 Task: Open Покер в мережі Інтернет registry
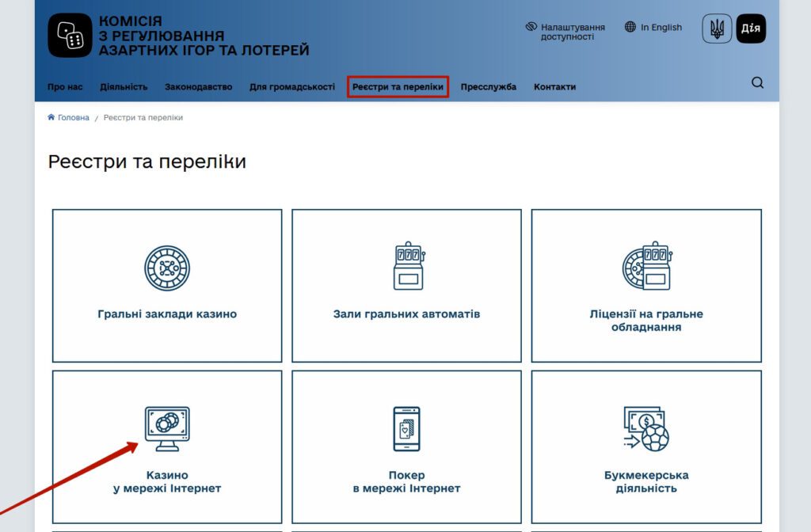point(406,446)
